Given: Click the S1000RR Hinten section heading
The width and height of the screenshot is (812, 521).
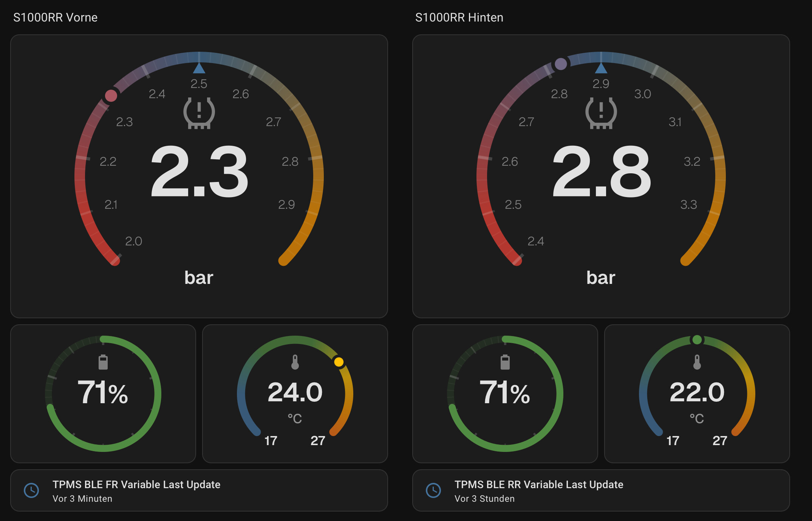Looking at the screenshot, I should point(459,17).
